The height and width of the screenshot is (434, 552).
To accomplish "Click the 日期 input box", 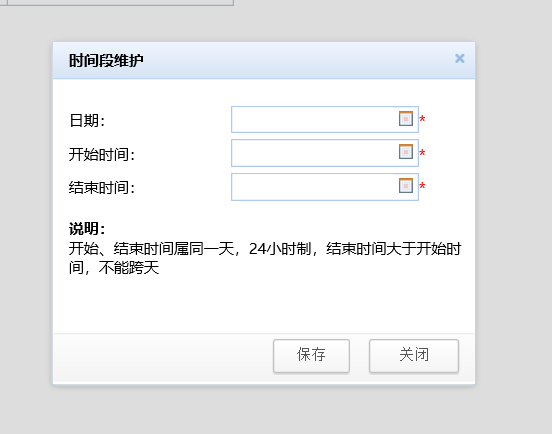I will click(x=325, y=120).
